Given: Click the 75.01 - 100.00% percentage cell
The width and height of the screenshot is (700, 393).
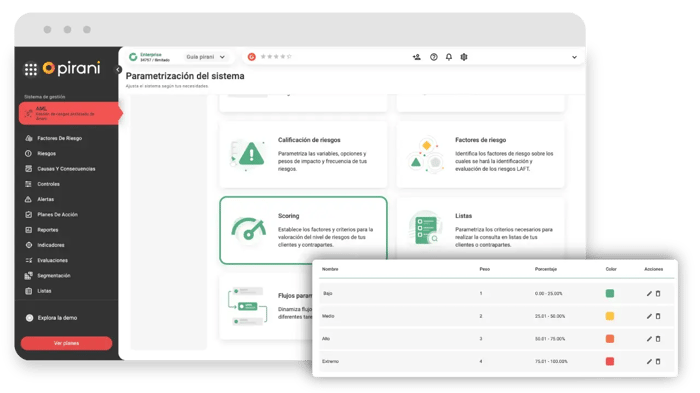Looking at the screenshot, I should (x=551, y=361).
